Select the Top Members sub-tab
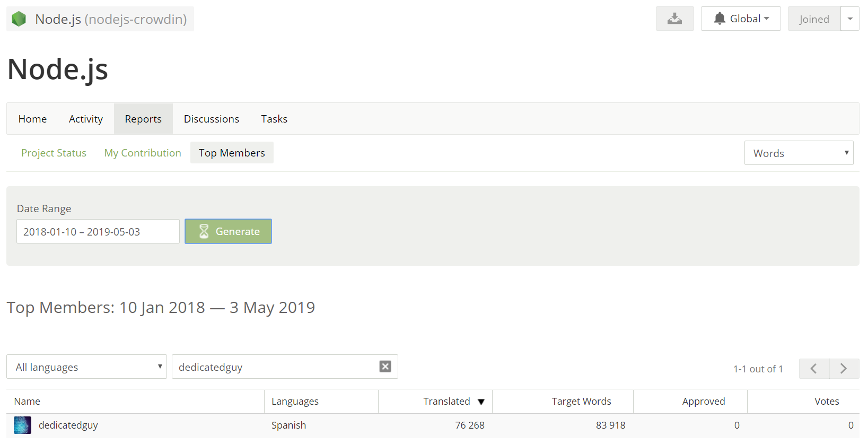 pyautogui.click(x=232, y=153)
